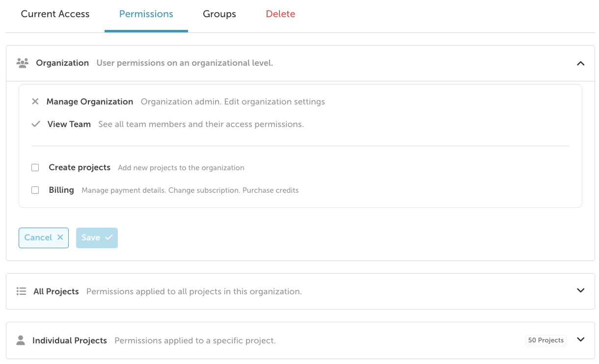Collapse the Organization section chevron
Screen dimensions: 599x364
pyautogui.click(x=580, y=63)
